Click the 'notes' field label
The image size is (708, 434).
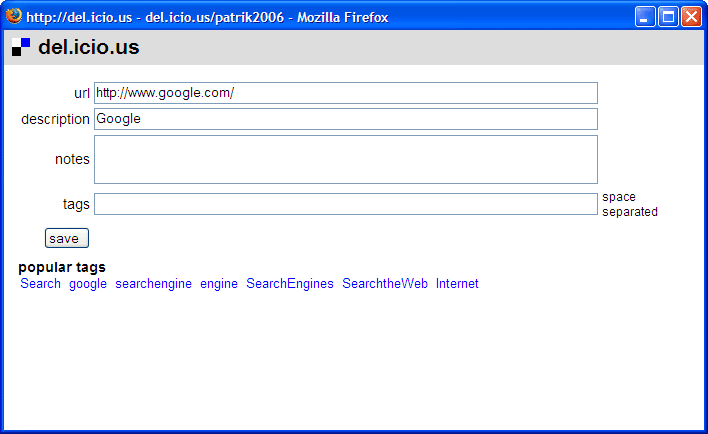[72, 159]
